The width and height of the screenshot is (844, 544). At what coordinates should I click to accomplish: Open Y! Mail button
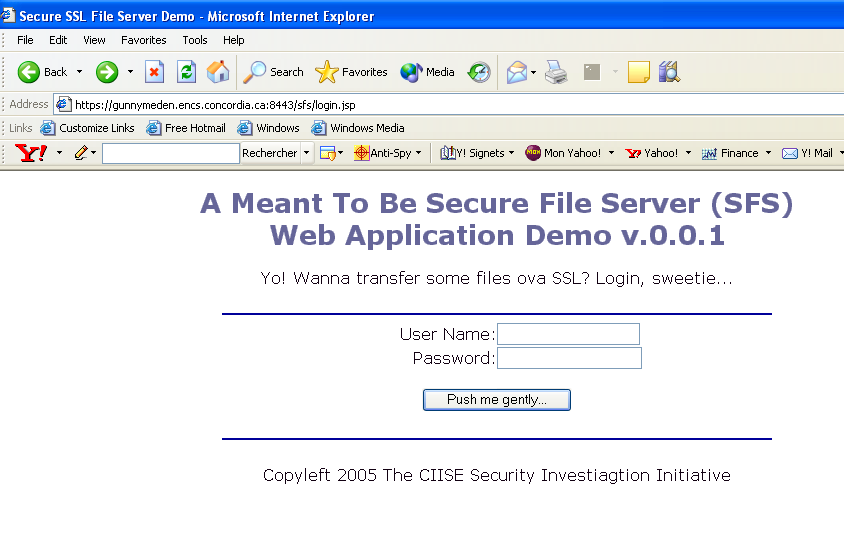pos(807,153)
